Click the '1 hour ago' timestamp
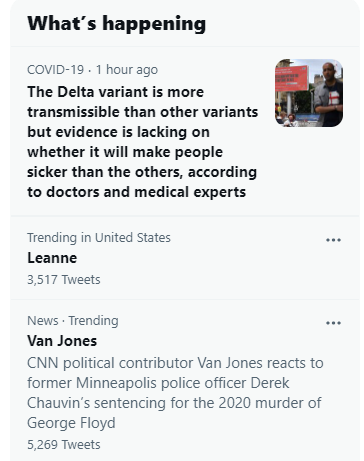The image size is (364, 461). 127,70
